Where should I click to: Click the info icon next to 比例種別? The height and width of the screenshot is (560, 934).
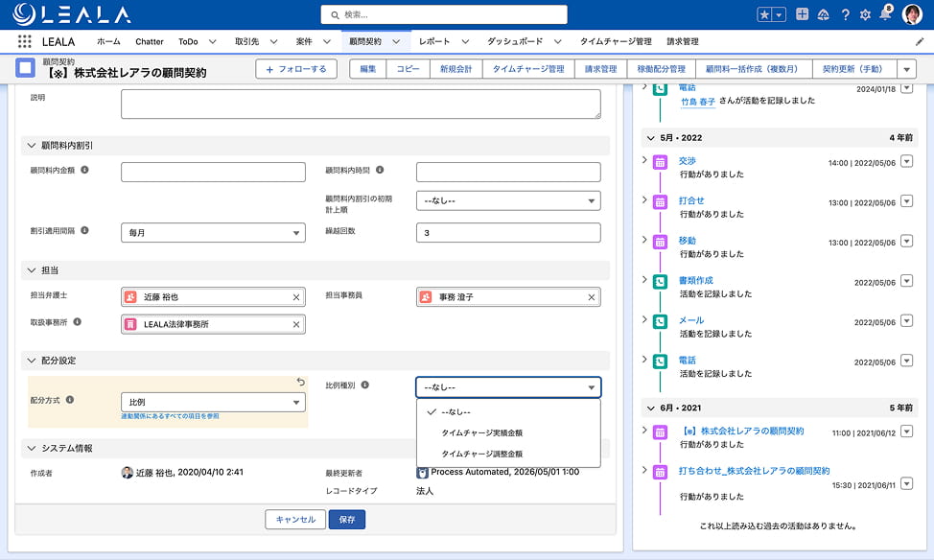[x=365, y=385]
